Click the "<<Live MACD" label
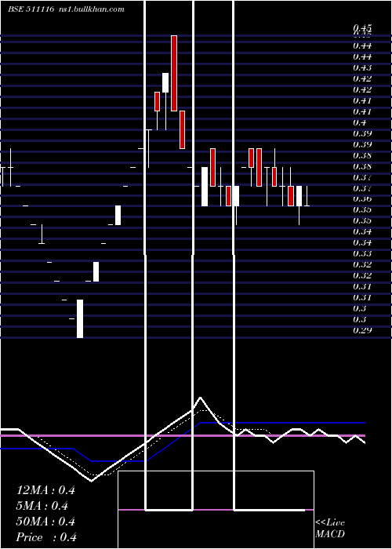This screenshot has width=392, height=549. [x=330, y=529]
